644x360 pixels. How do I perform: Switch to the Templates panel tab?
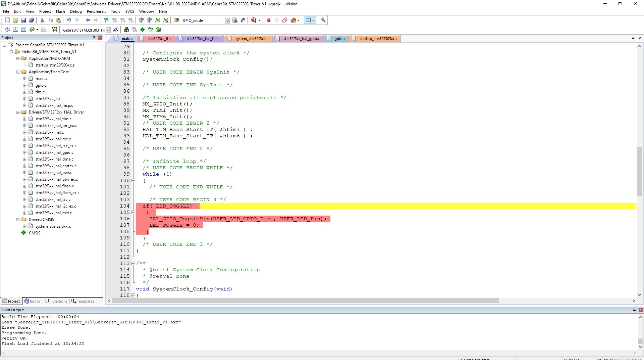(x=83, y=301)
